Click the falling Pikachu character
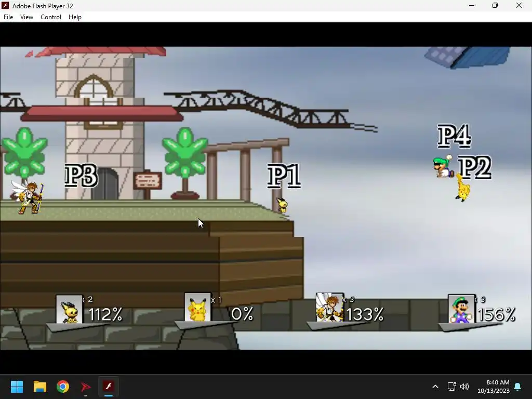Screen dimensions: 532x399 click(x=462, y=188)
